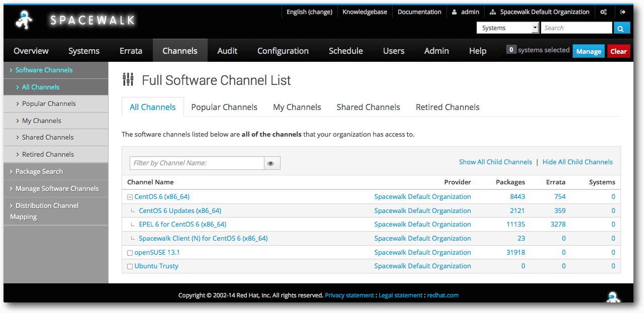Open the Schedule menu
Image resolution: width=644 pixels, height=313 pixels.
pos(346,51)
